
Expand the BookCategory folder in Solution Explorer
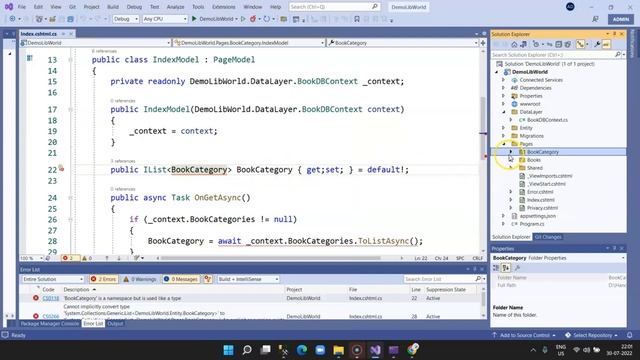pyautogui.click(x=511, y=152)
